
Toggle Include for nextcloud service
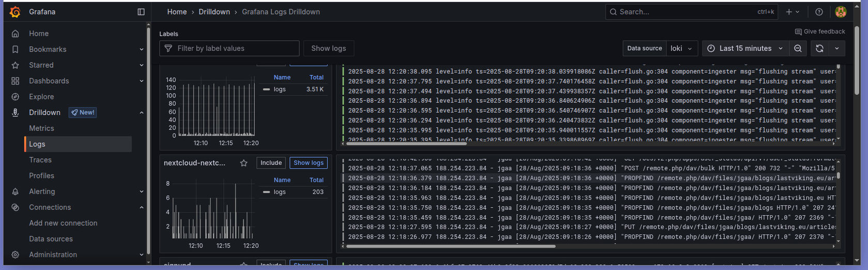pos(271,163)
